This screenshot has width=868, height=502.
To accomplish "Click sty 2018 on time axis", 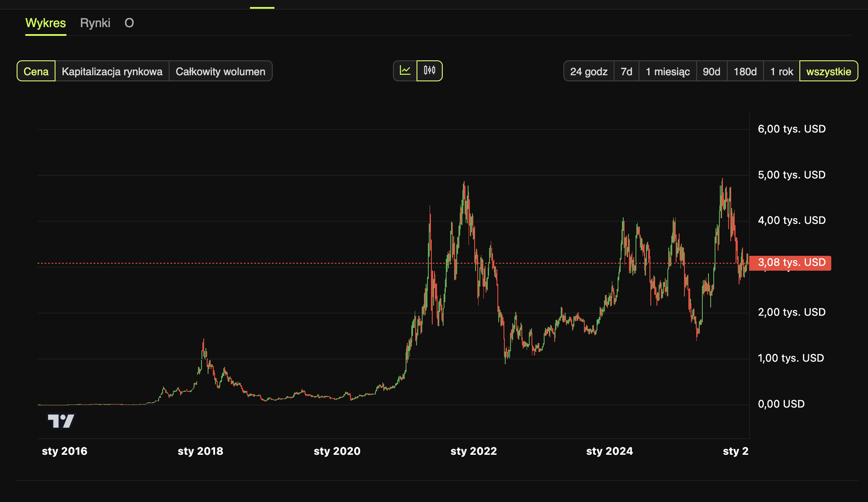I will [200, 451].
